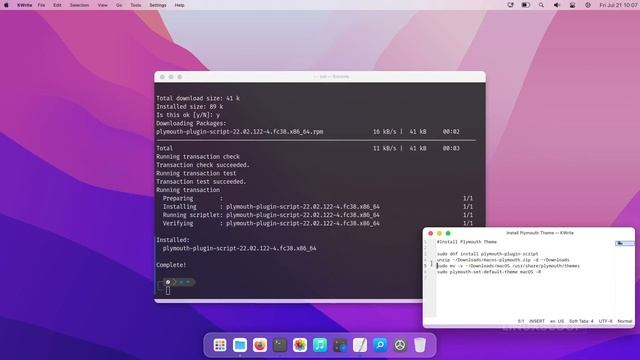Click 'Running transaction test' line in Konsole
This screenshot has height=360, width=640.
tap(196, 173)
